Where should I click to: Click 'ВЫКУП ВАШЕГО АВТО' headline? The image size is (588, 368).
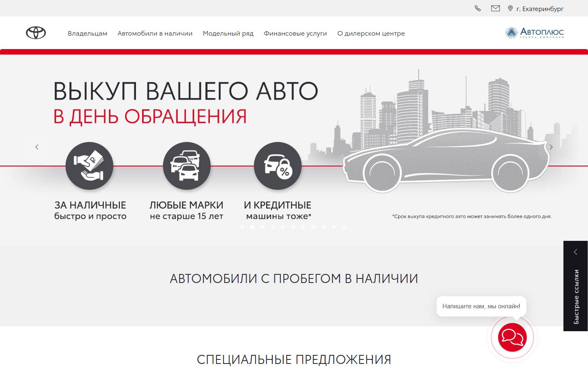pos(186,91)
